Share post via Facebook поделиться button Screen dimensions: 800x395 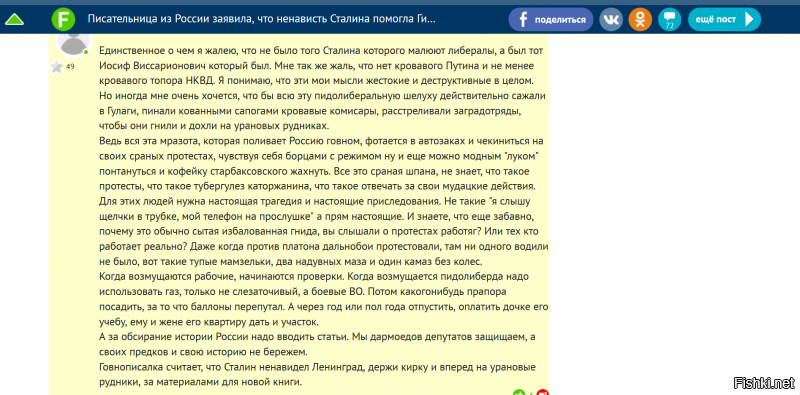click(x=551, y=19)
